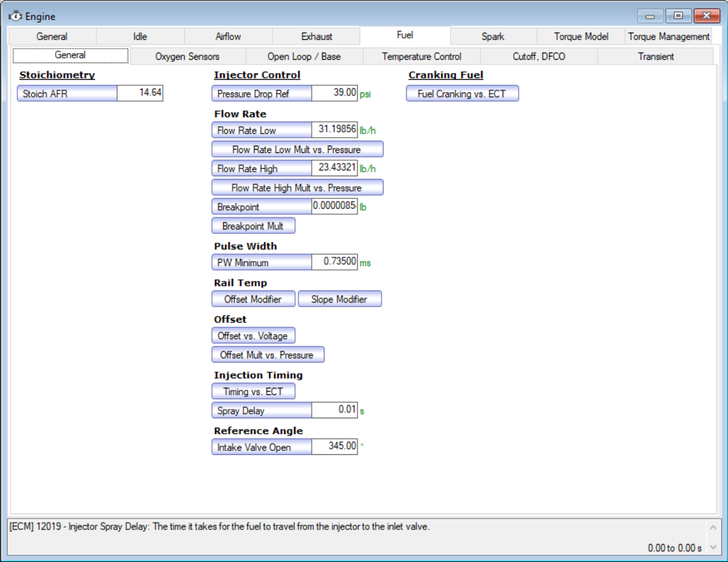Viewport: 728px width, 562px height.
Task: Go to Cutoff, DFCO sub-tab
Action: click(x=539, y=57)
